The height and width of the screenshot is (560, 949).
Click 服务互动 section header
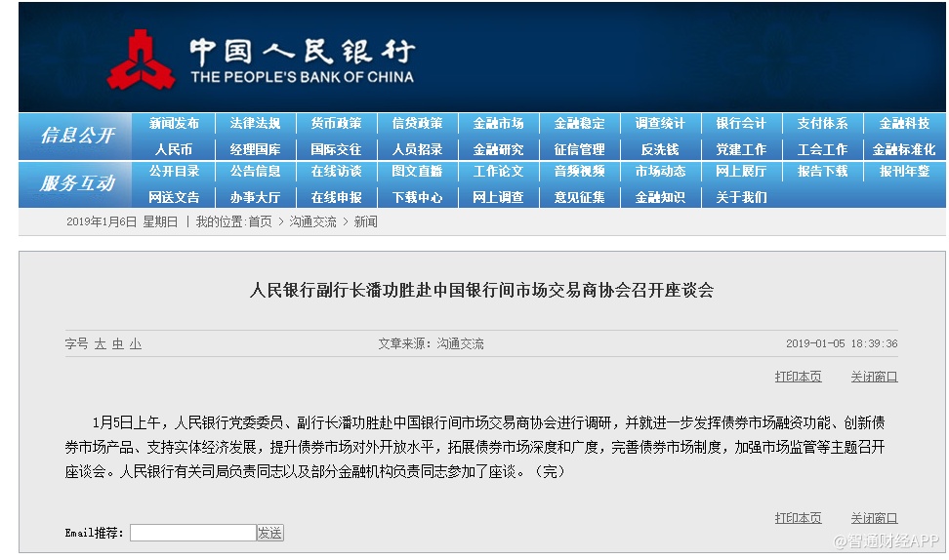77,182
